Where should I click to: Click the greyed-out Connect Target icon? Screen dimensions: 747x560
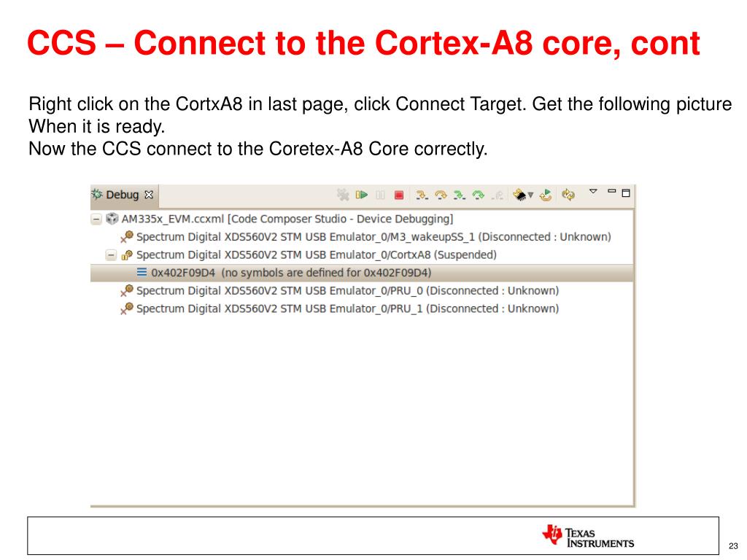(x=343, y=195)
